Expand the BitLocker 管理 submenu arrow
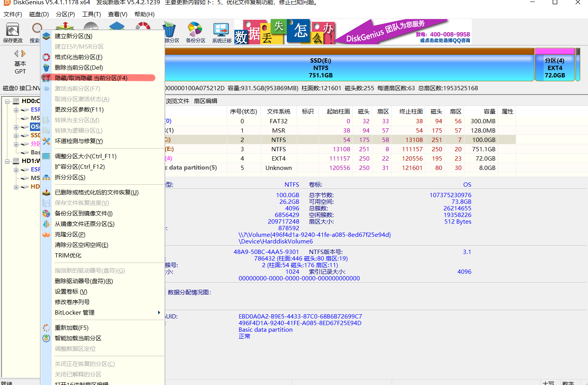 (x=159, y=313)
